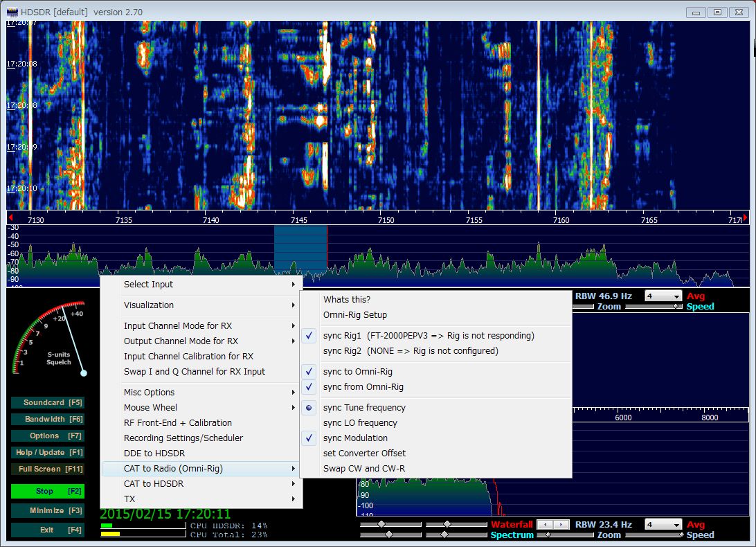
Task: Click the left arrow button beside Waterfall label
Action: [x=545, y=524]
